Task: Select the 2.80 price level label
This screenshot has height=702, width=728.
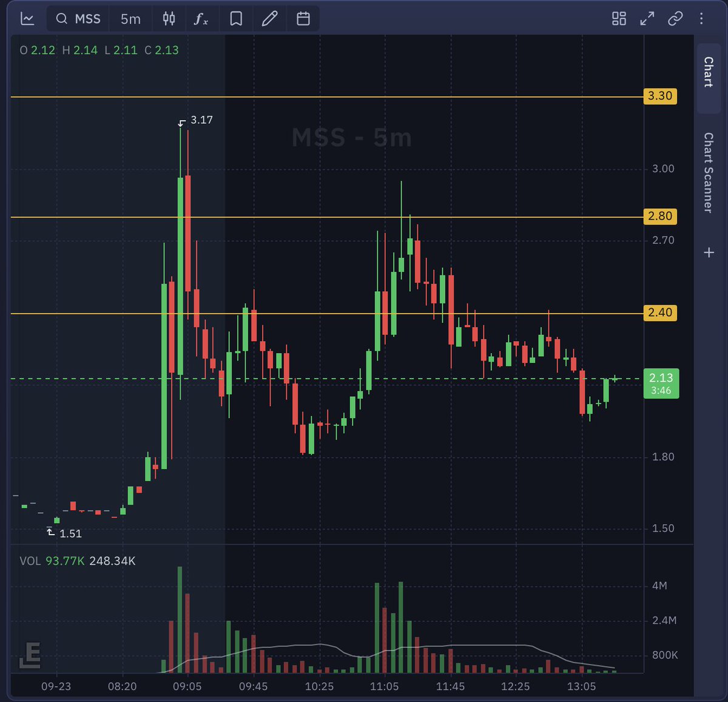Action: (x=660, y=216)
